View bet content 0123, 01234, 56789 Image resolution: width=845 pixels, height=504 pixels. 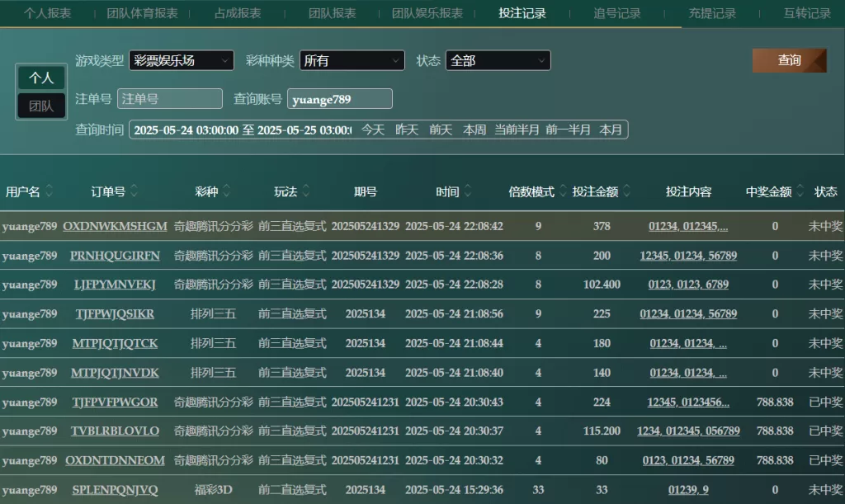[x=688, y=460]
